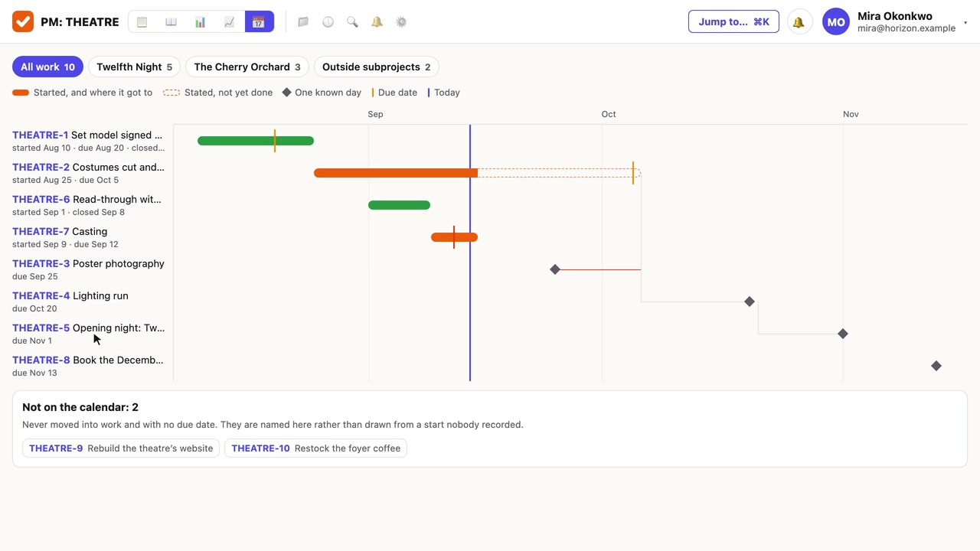Click the dashed THEATRE-2 planned extension bar
Viewport: 980px width, 551px height.
(x=559, y=173)
